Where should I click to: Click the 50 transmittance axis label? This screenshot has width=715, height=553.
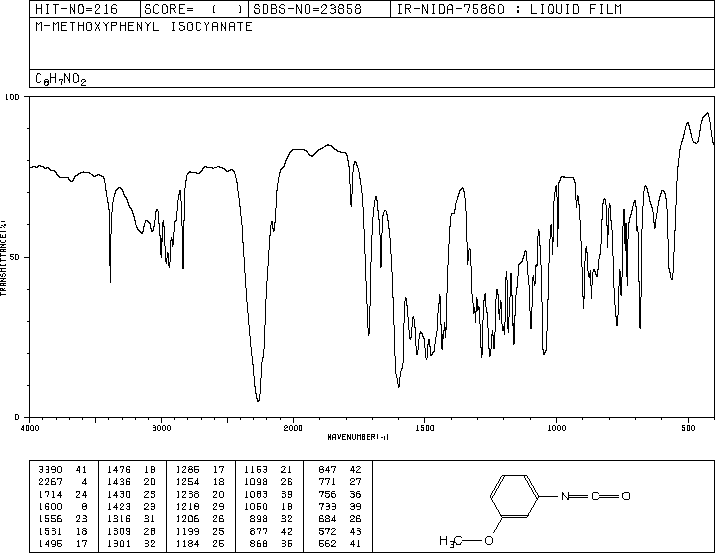pyautogui.click(x=15, y=257)
